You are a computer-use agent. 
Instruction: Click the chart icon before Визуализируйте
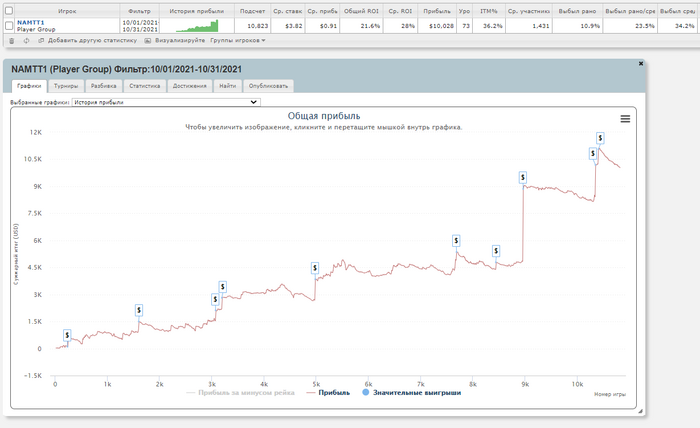tap(148, 41)
